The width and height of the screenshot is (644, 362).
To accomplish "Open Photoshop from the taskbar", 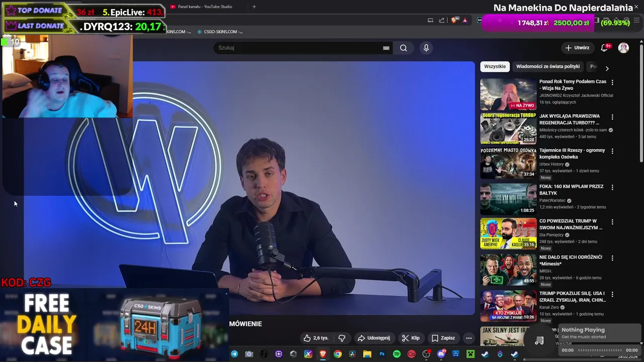I will click(382, 354).
